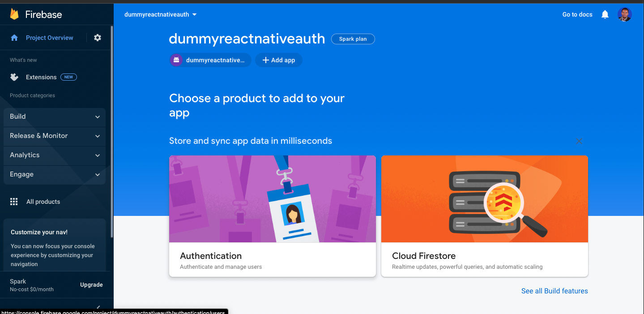Click the Add app button
The height and width of the screenshot is (314, 644).
pyautogui.click(x=278, y=60)
